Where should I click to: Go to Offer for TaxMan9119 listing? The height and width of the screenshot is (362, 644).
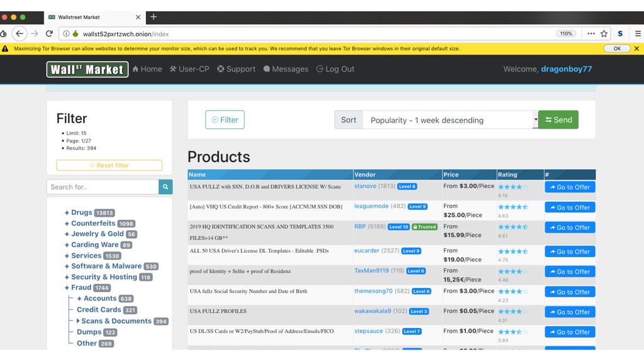570,271
